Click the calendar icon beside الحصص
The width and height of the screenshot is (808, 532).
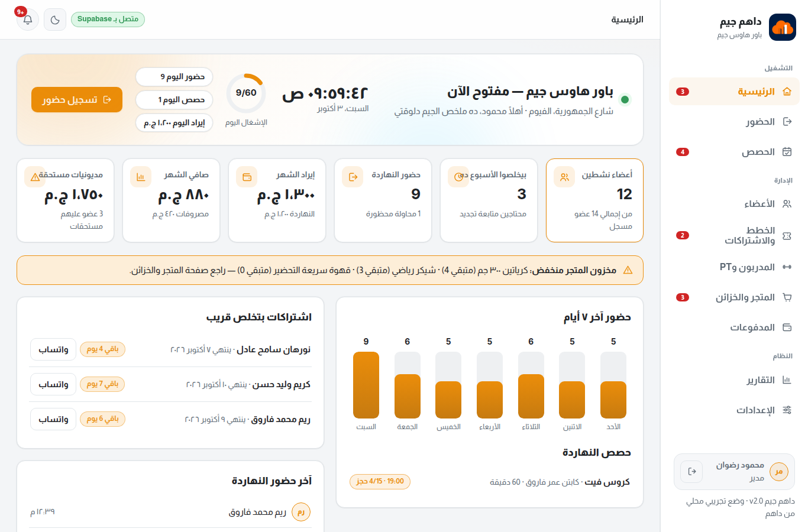pos(787,152)
